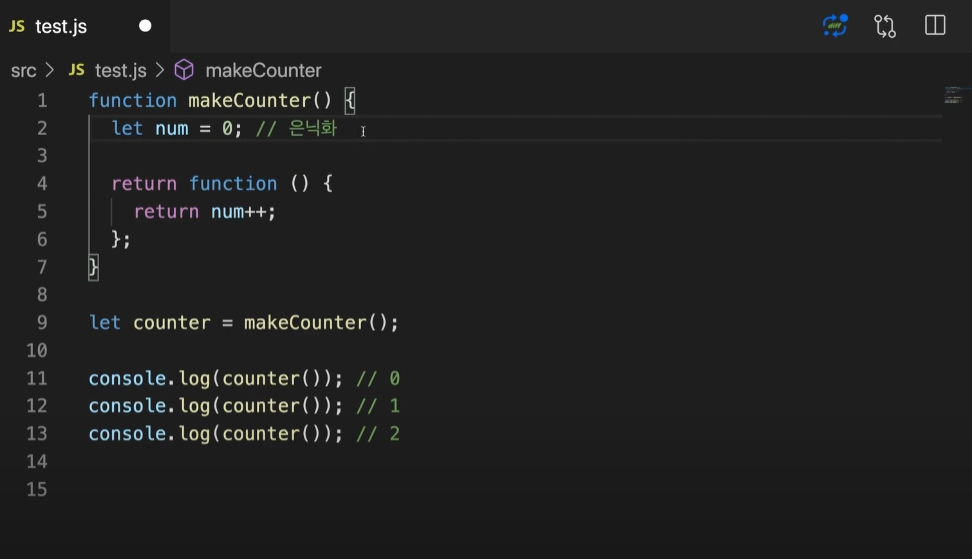Screen dimensions: 972x559
Task: Click line number 15 in the gutter
Action: pos(37,489)
